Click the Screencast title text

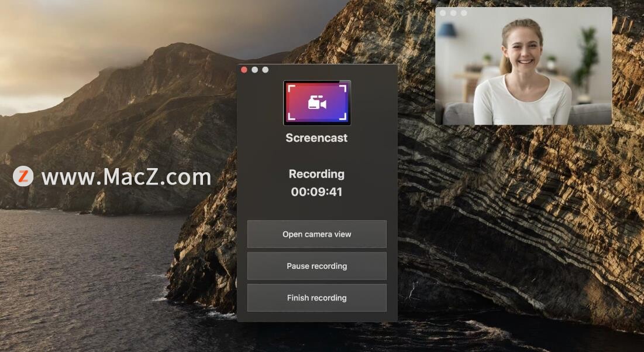pyautogui.click(x=316, y=138)
